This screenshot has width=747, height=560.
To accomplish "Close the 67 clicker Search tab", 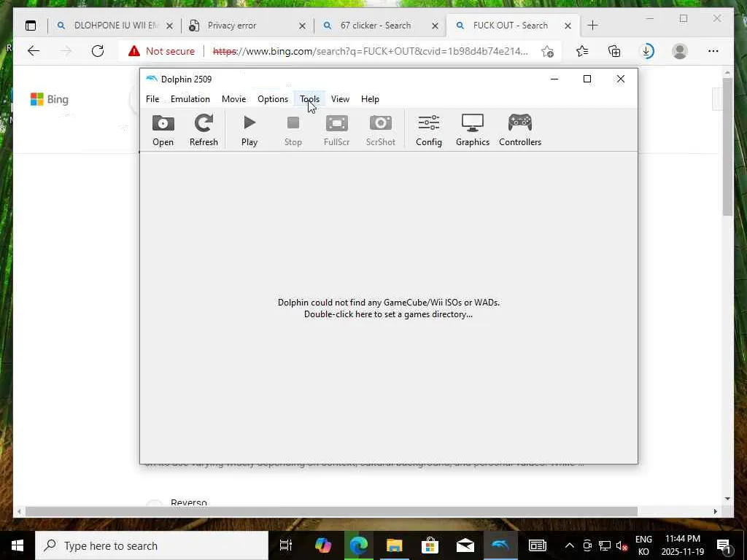I will (x=435, y=26).
